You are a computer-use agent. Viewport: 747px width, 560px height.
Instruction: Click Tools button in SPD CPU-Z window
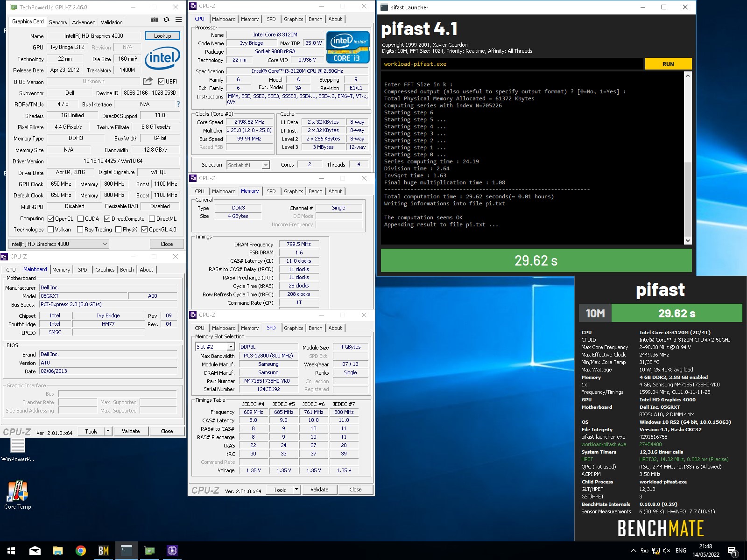pyautogui.click(x=280, y=490)
